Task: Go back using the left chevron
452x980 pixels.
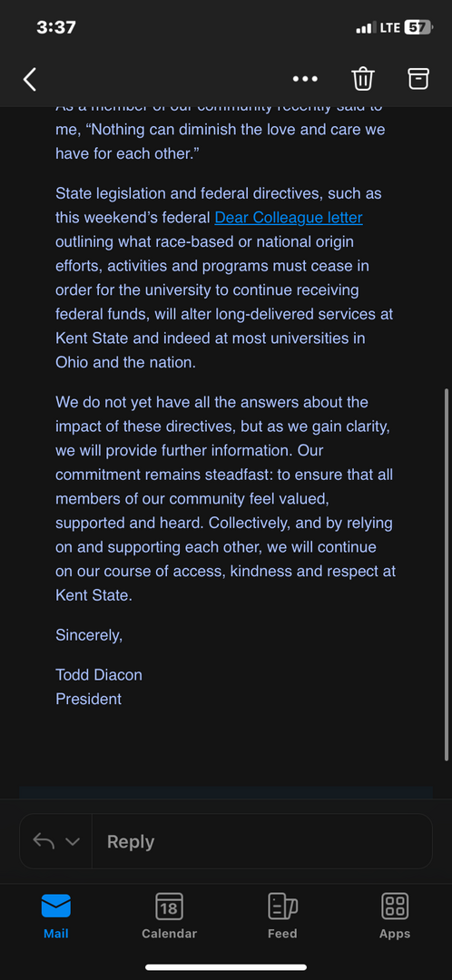Action: [29, 79]
